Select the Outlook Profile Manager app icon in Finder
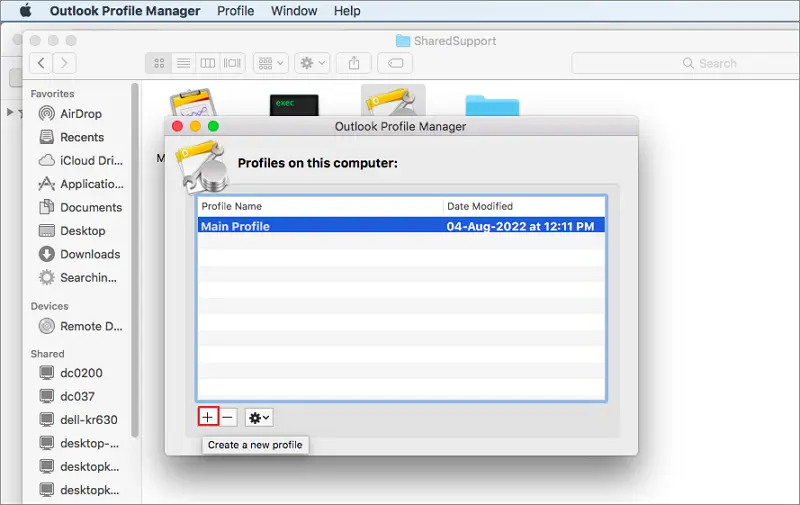The height and width of the screenshot is (505, 800). click(393, 101)
